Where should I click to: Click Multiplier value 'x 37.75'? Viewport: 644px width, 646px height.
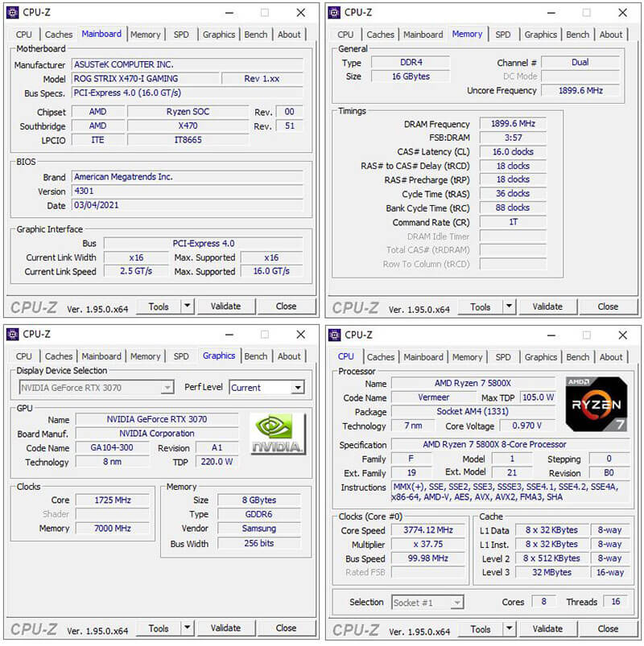click(427, 544)
